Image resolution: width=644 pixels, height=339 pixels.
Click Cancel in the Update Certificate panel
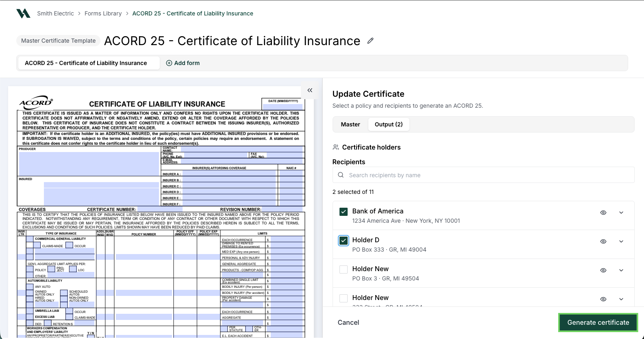[348, 322]
